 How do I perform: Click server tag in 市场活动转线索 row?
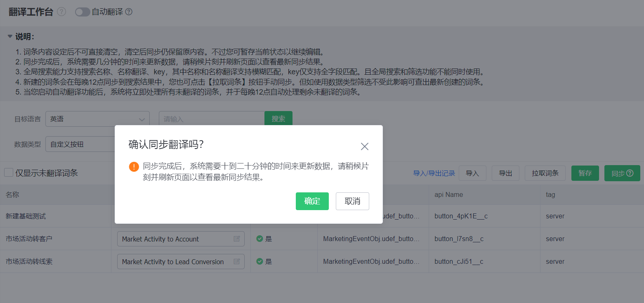(555, 261)
